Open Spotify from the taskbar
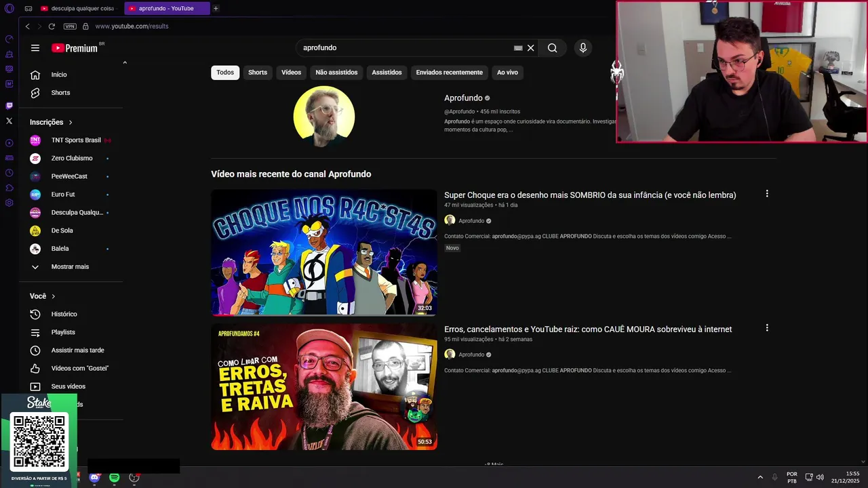The height and width of the screenshot is (488, 868). (x=115, y=478)
